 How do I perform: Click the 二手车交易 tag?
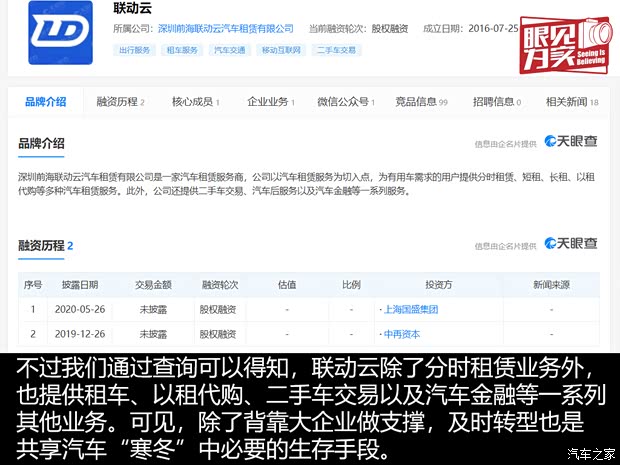click(x=337, y=49)
